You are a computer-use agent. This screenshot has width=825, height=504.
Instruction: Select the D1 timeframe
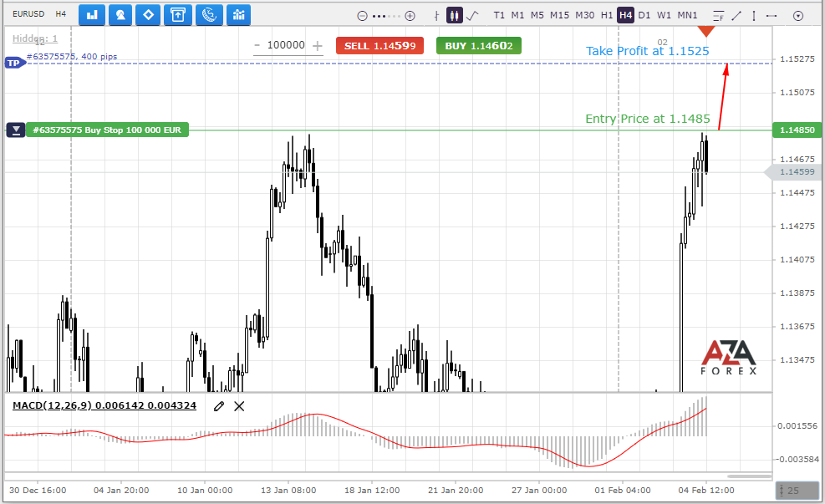click(644, 15)
